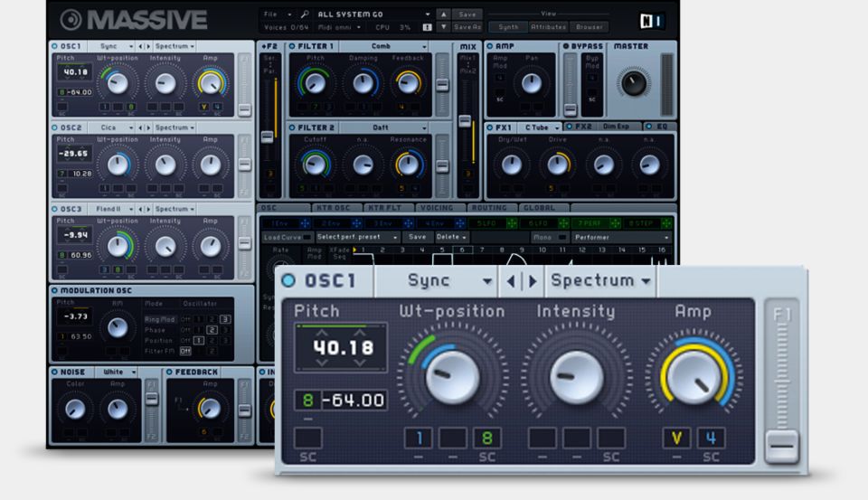The image size is (868, 500).
Task: Click the 1Env modulation cross handle
Action: tap(305, 223)
